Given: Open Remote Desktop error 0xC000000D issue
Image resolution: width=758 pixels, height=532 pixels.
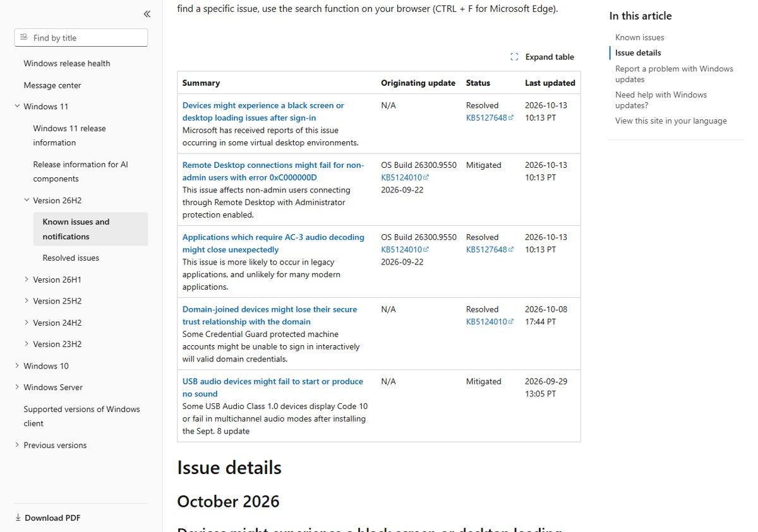Looking at the screenshot, I should pyautogui.click(x=273, y=171).
